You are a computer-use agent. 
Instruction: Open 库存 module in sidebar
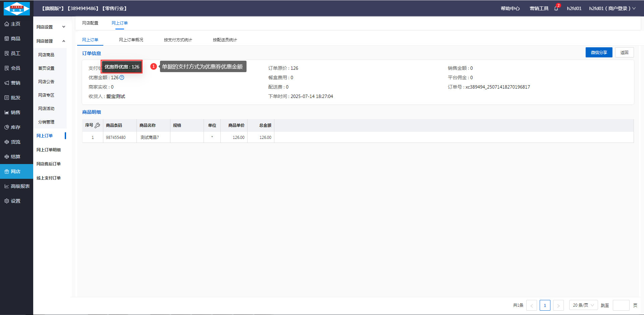[16, 127]
